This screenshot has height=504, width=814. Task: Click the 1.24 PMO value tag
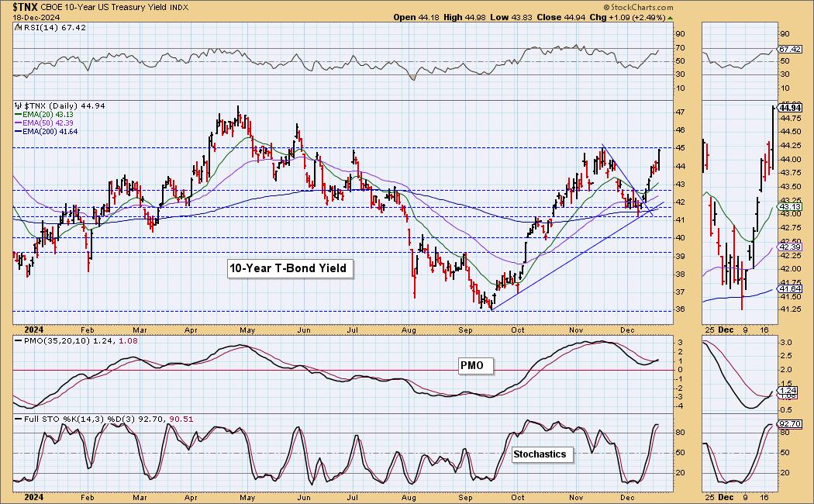coord(788,390)
